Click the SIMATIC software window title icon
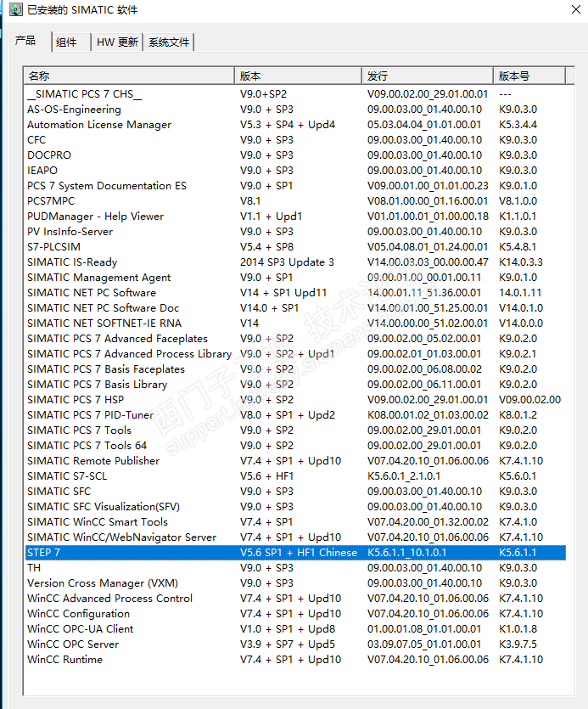Screen dimensions: 588x709 pos(16,9)
